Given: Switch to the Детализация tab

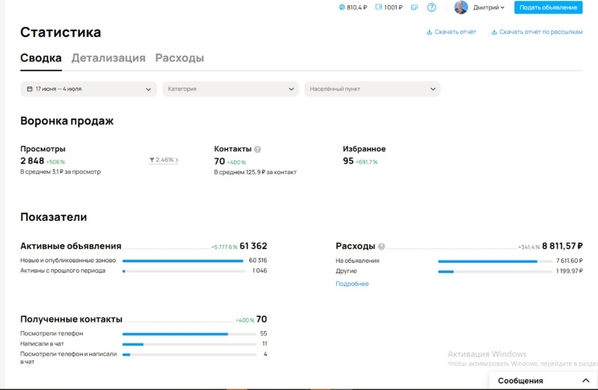Looking at the screenshot, I should [x=108, y=58].
